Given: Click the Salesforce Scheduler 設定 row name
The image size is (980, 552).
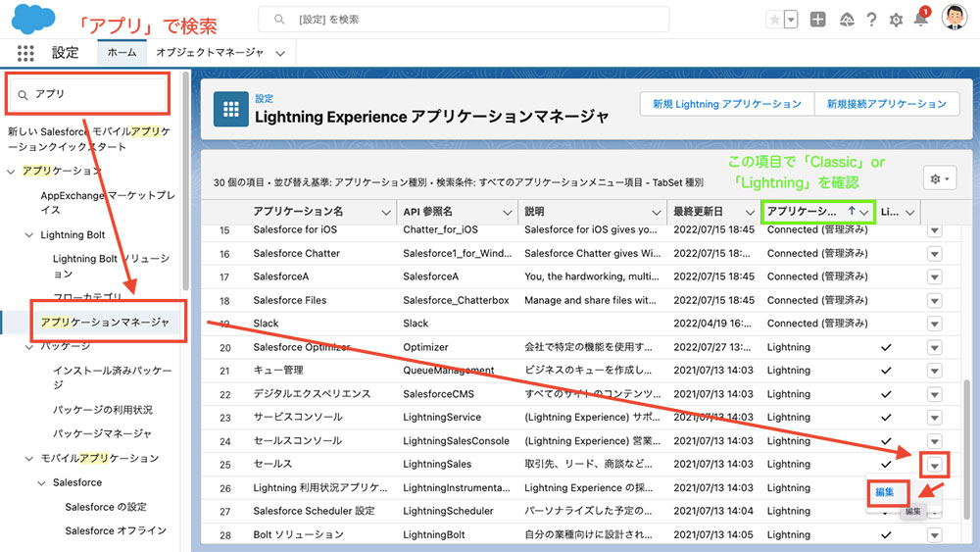Looking at the screenshot, I should pyautogui.click(x=314, y=512).
